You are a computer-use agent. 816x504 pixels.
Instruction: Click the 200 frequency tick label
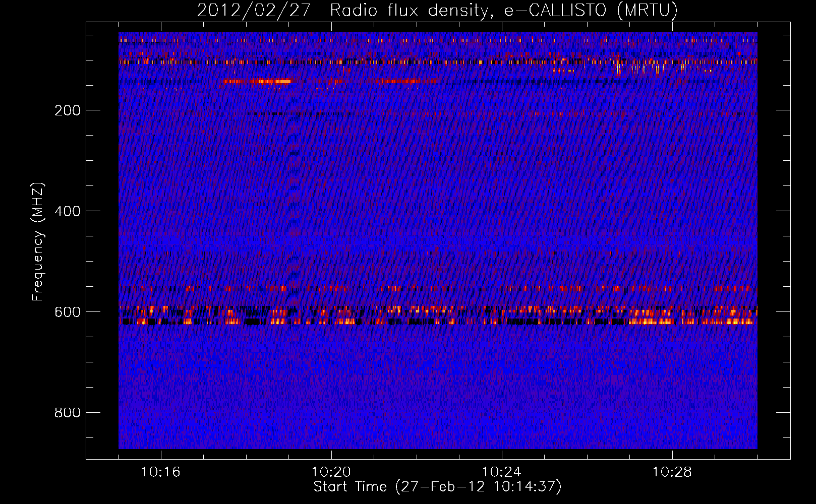[68, 110]
